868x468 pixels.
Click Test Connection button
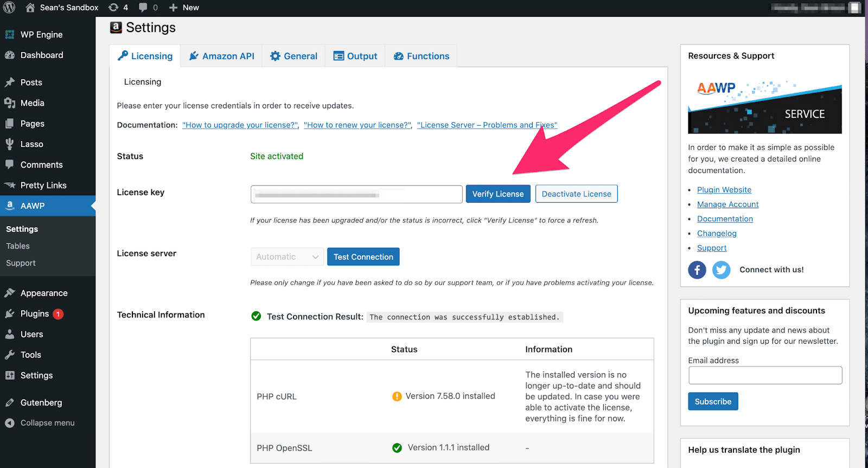[363, 257]
